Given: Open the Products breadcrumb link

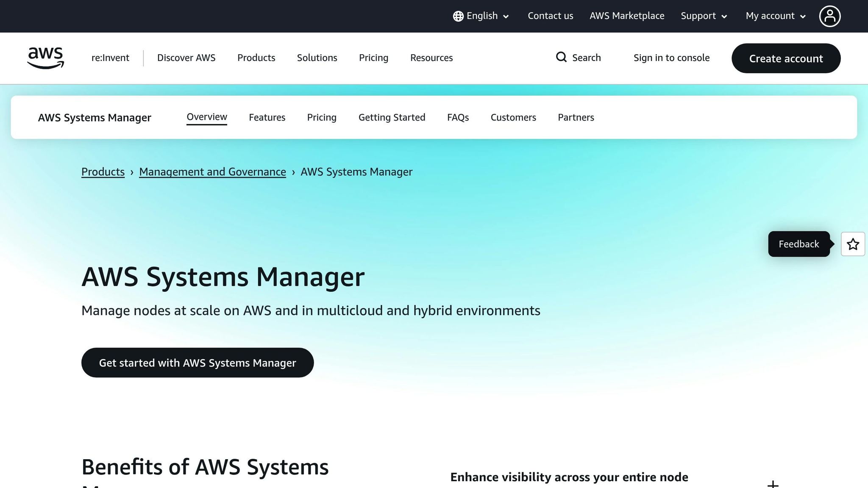Looking at the screenshot, I should [x=103, y=172].
